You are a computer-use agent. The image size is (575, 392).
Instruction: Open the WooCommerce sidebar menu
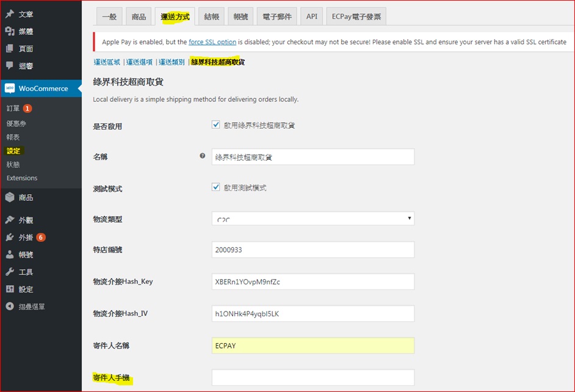click(41, 89)
